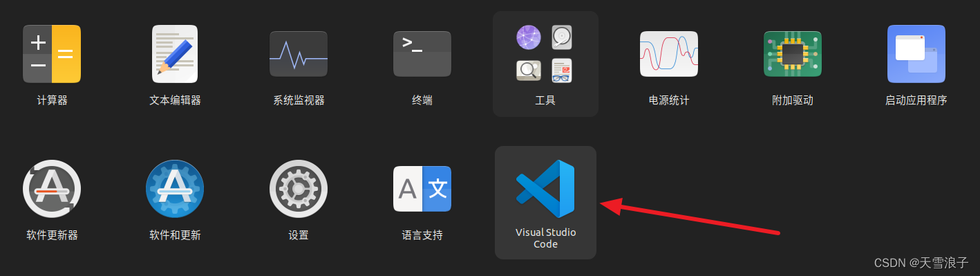This screenshot has width=980, height=276.
Task: Click the 设置 label text
Action: click(299, 235)
